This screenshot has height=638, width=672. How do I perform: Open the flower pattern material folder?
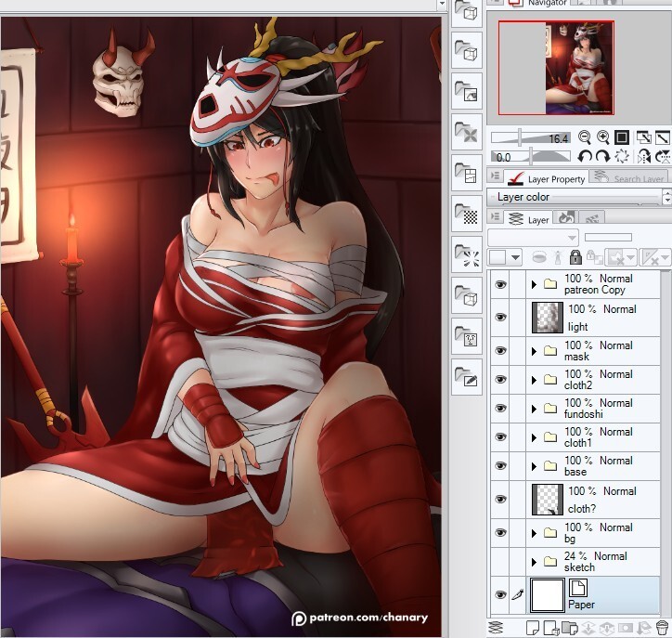click(467, 132)
